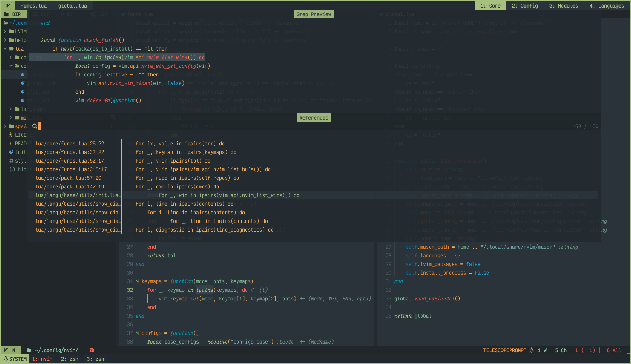
Task: Click the dimmed gears icon of LSP tab
Action: (x=93, y=14)
